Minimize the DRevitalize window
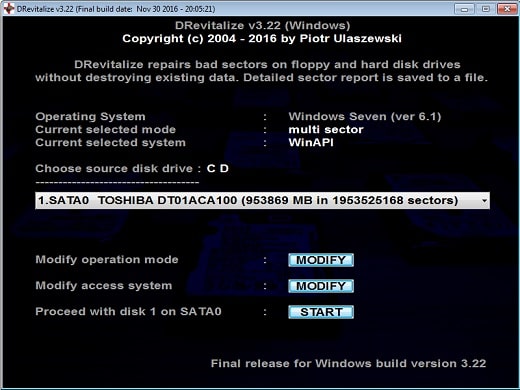 coord(464,9)
